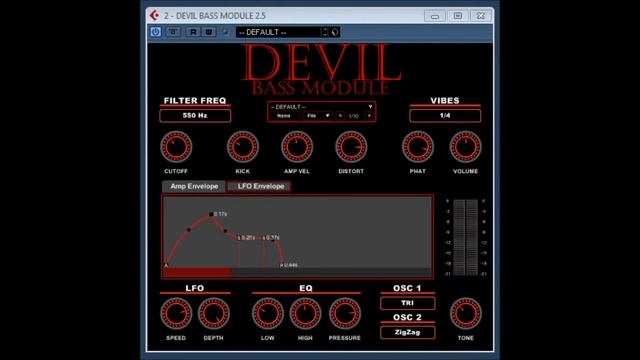Image resolution: width=640 pixels, height=360 pixels.
Task: Toggle the Read automation R button
Action: point(193,32)
